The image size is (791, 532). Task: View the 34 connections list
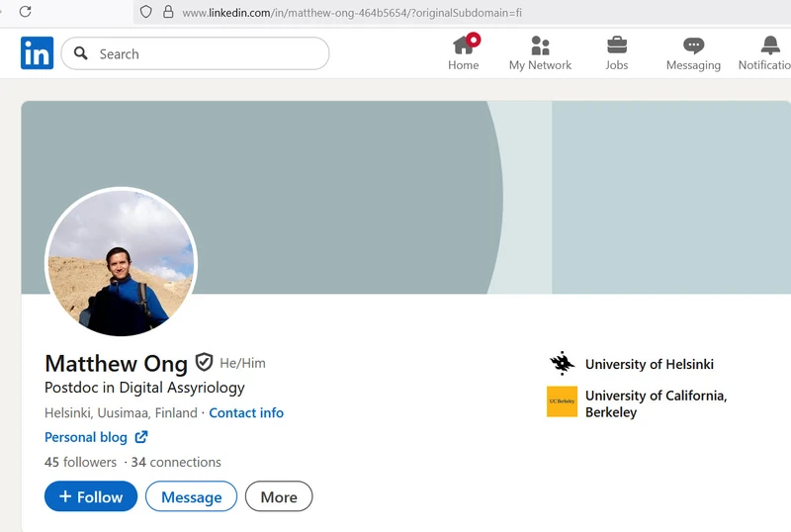coord(176,462)
